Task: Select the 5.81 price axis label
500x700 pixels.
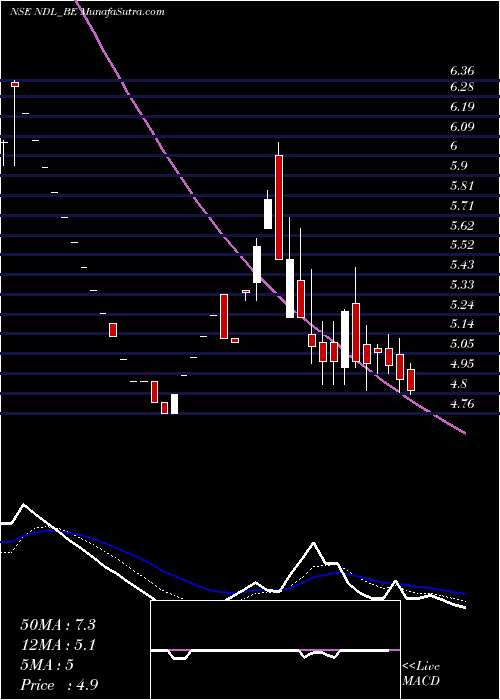Action: tap(462, 186)
